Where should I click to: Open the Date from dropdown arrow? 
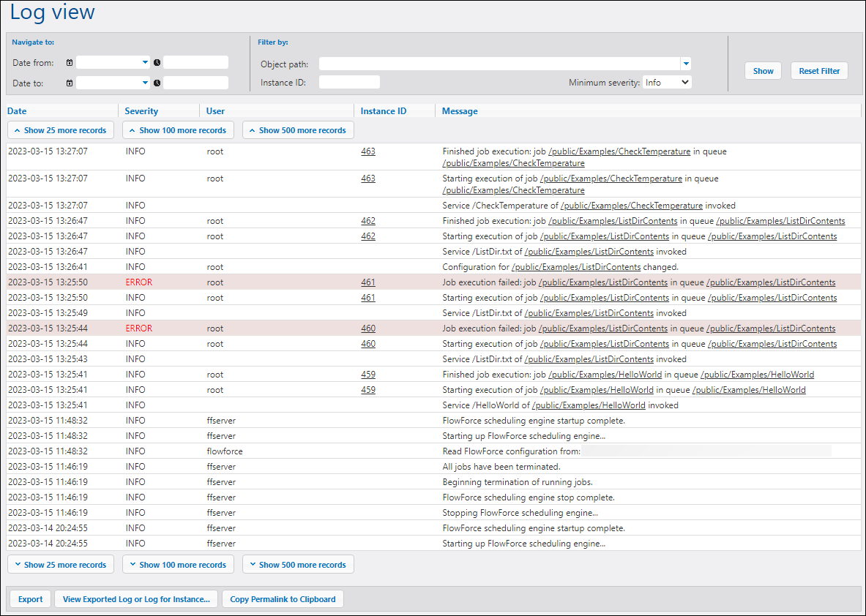(x=145, y=63)
